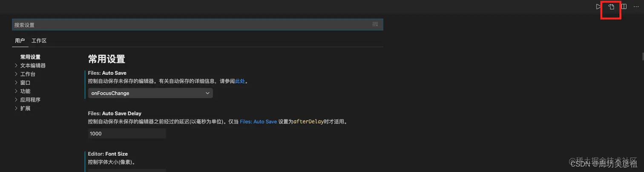This screenshot has width=644, height=172.
Task: Open the onFocusChange Auto Save dropdown
Action: (150, 93)
